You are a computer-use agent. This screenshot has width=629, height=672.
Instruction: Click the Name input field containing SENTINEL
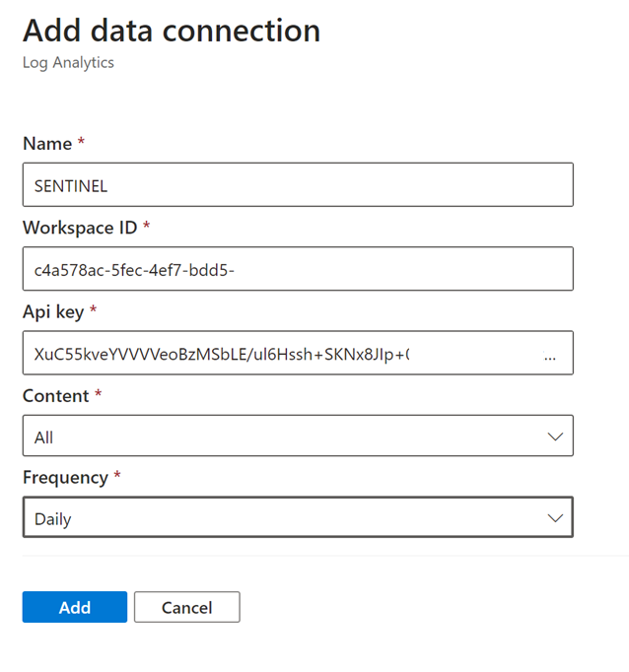297,185
